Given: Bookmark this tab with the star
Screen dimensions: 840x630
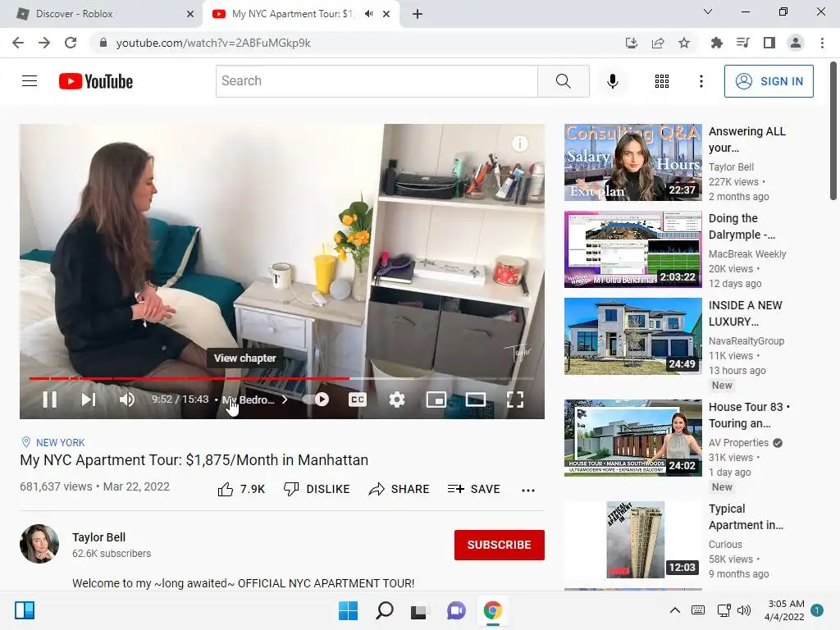Looking at the screenshot, I should (684, 43).
